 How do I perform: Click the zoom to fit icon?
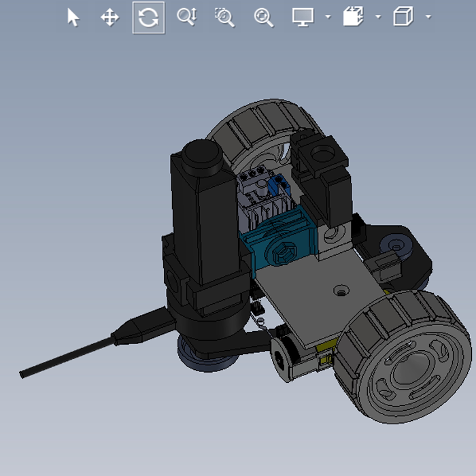click(x=263, y=18)
